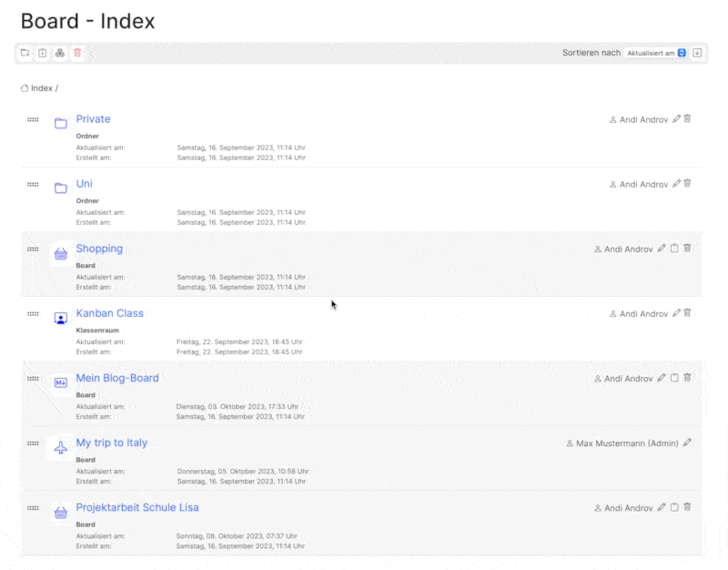The image size is (728, 570).
Task: Click Index home breadcrumb
Action: (36, 88)
